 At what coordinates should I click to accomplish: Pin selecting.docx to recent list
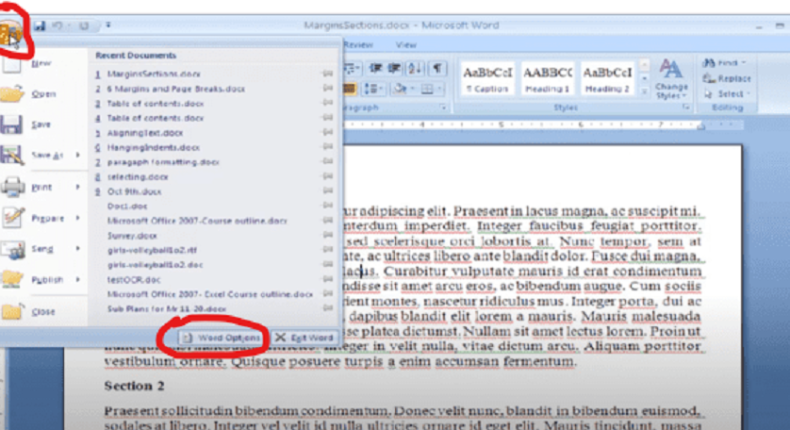[x=328, y=176]
